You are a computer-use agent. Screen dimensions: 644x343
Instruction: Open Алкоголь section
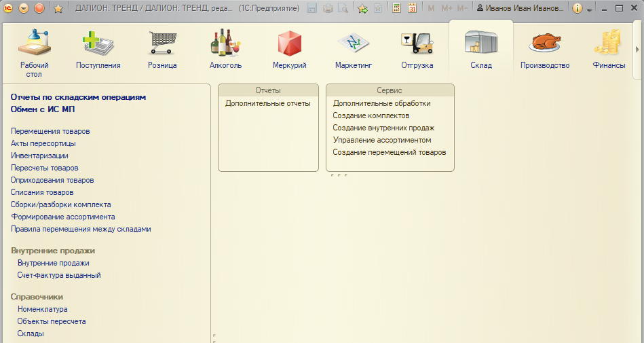tap(225, 50)
